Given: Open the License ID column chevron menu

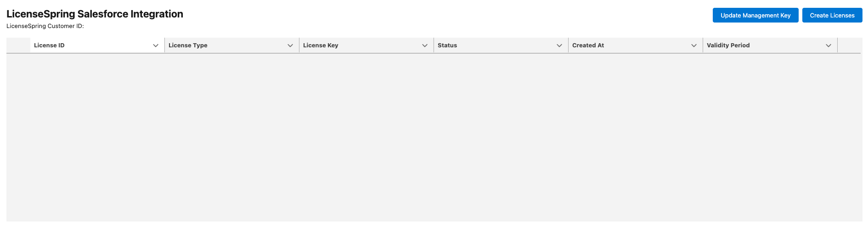Looking at the screenshot, I should coord(156,45).
